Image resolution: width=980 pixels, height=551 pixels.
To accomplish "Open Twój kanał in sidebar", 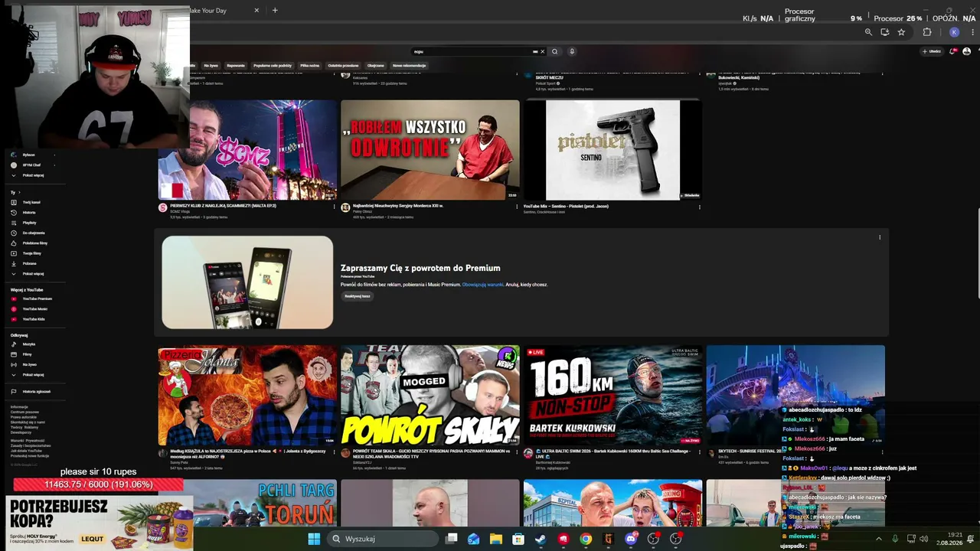I will pyautogui.click(x=31, y=202).
